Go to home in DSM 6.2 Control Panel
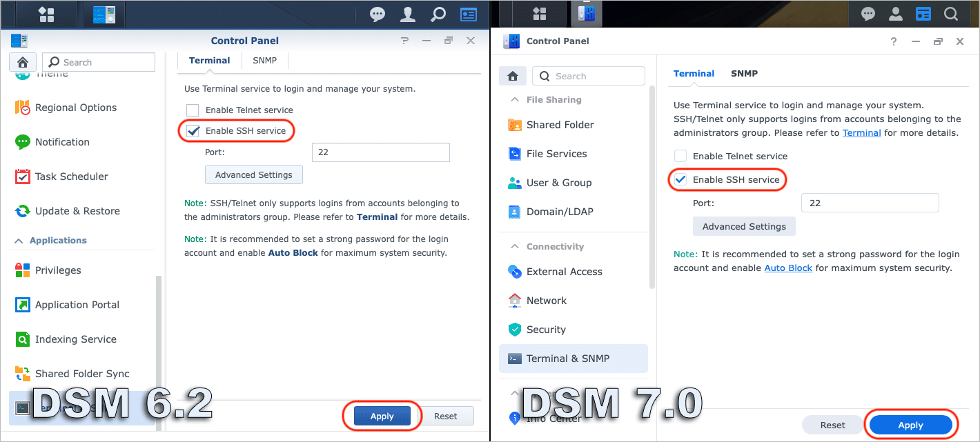This screenshot has width=980, height=442. 23,62
